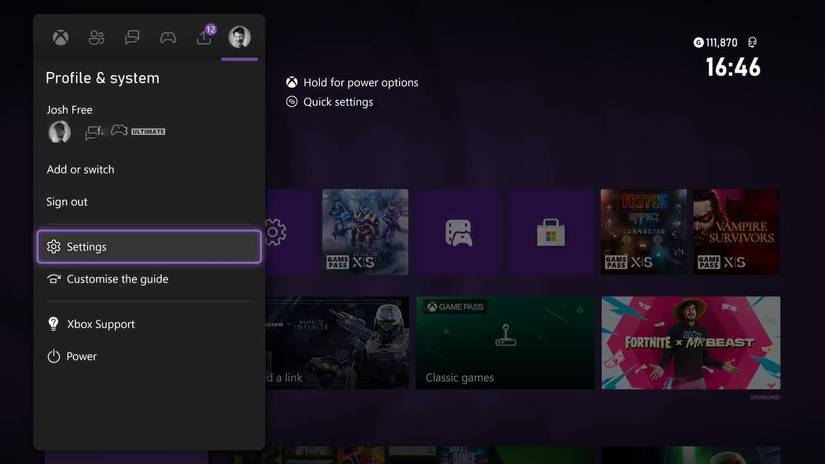Select the Game activity controller tab

point(168,37)
